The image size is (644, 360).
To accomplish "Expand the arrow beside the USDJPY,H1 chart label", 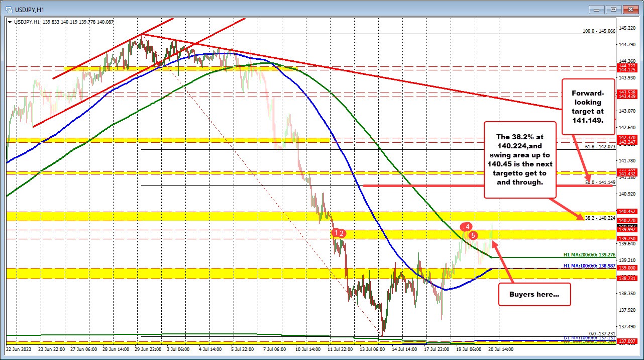I will coord(10,22).
